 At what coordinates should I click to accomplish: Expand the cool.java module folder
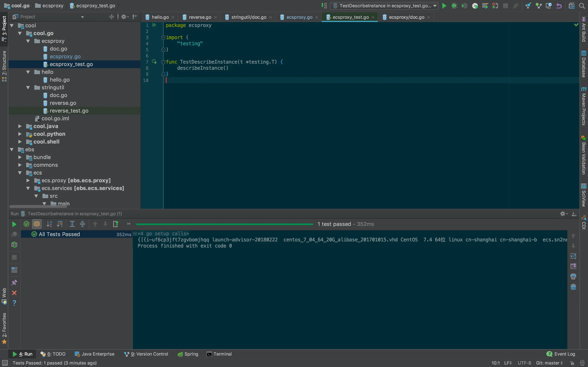(x=20, y=126)
